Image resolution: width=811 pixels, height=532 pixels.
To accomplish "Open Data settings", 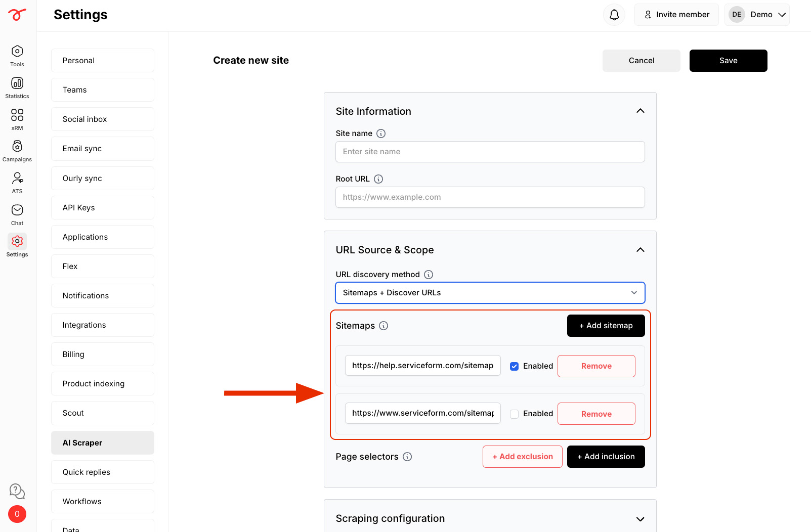I will (x=103, y=526).
